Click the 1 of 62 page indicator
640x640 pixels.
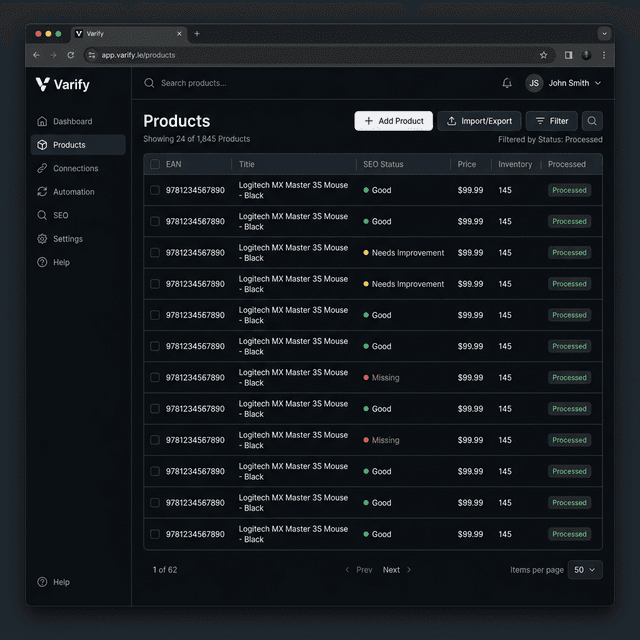tap(165, 570)
